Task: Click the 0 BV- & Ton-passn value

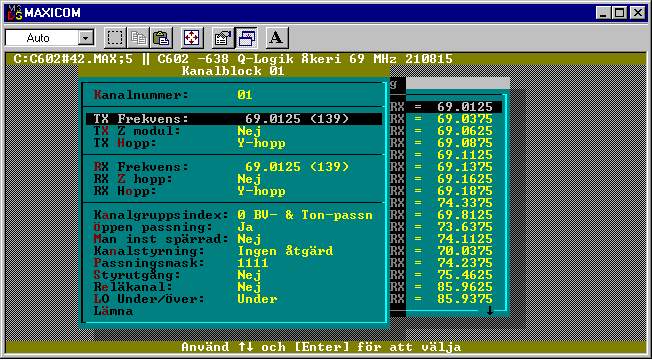Action: (305, 215)
